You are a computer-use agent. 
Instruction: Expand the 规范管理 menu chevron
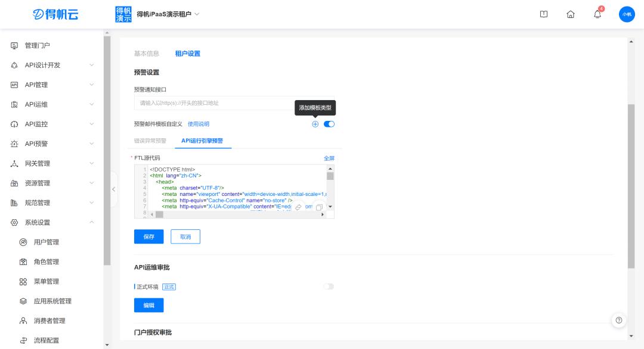[x=92, y=203]
